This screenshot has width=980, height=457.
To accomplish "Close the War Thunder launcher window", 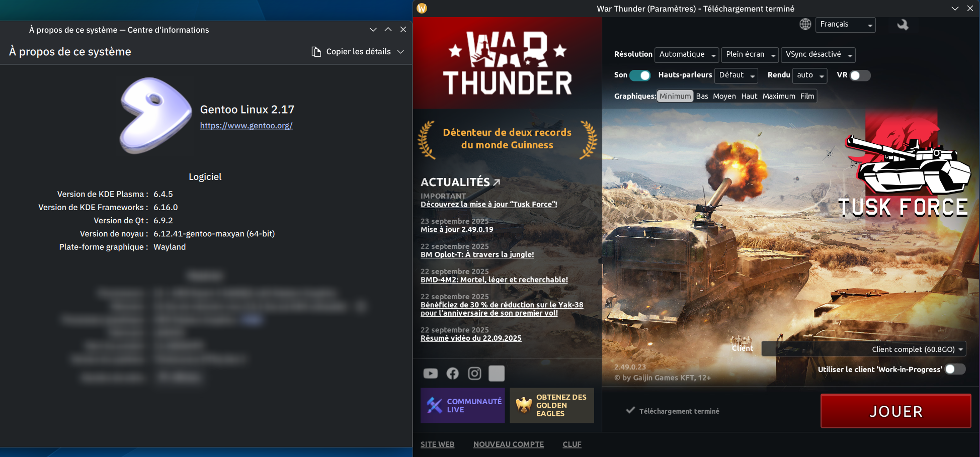I will 970,9.
